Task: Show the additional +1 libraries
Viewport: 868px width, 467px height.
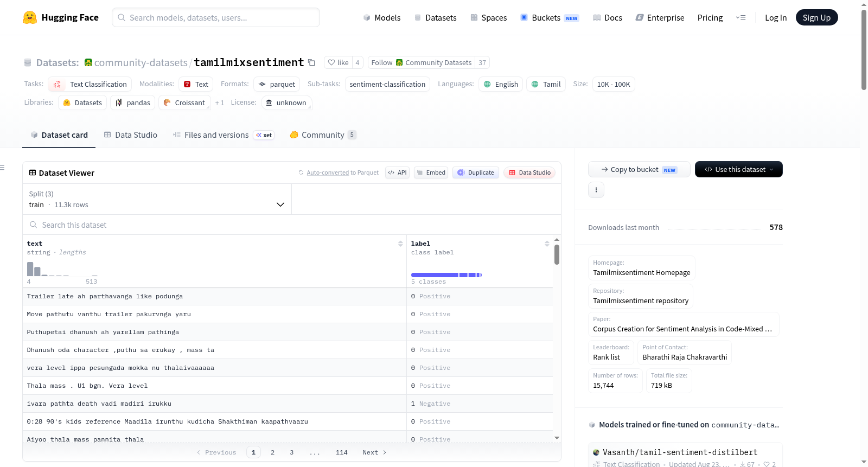Action: click(220, 103)
